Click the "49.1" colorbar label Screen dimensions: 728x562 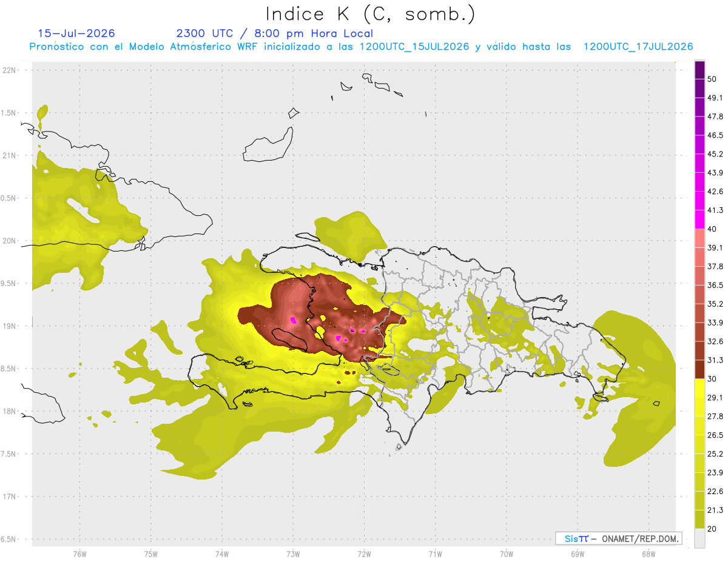pyautogui.click(x=715, y=98)
